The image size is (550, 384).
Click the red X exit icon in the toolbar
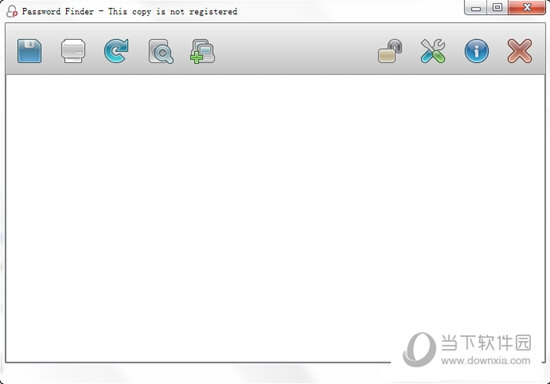point(519,51)
